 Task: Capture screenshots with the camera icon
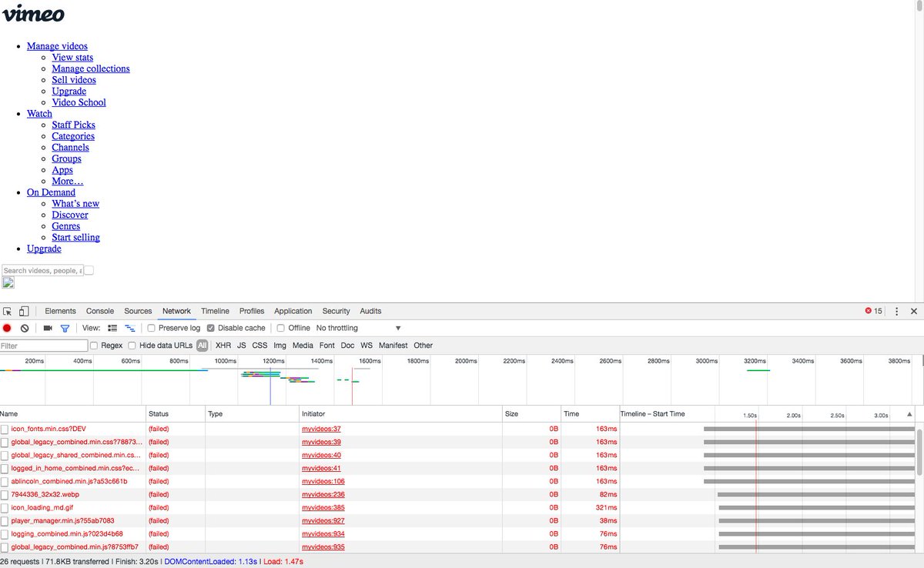[48, 328]
